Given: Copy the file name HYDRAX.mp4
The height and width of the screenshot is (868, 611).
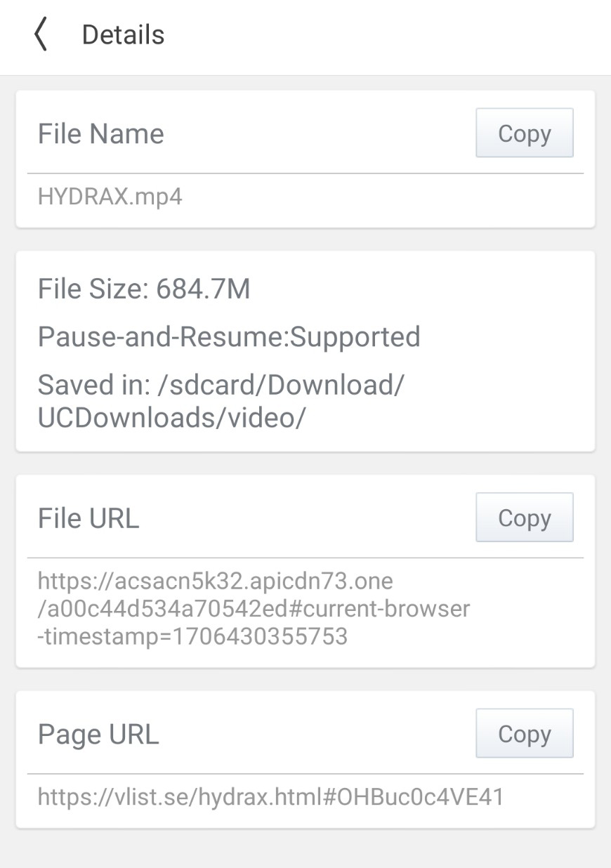Looking at the screenshot, I should pyautogui.click(x=524, y=133).
